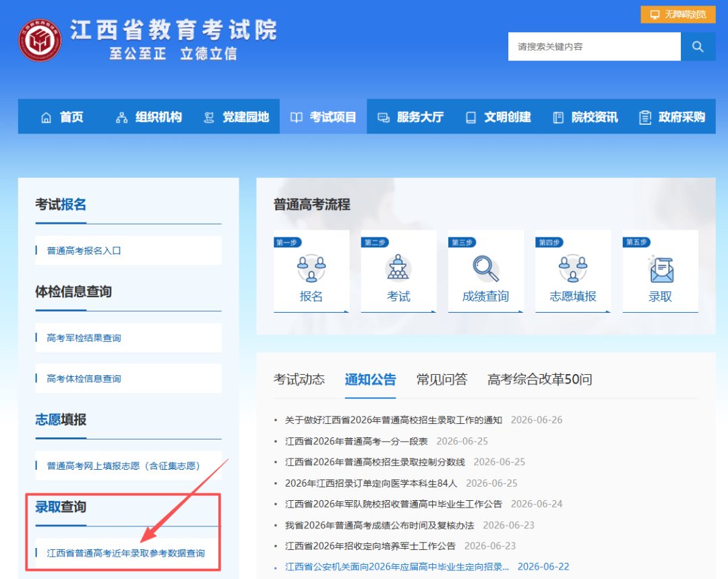728x579 pixels.
Task: Open 2026年江西招录订单定向医学本科生84人 notice
Action: pyautogui.click(x=371, y=483)
